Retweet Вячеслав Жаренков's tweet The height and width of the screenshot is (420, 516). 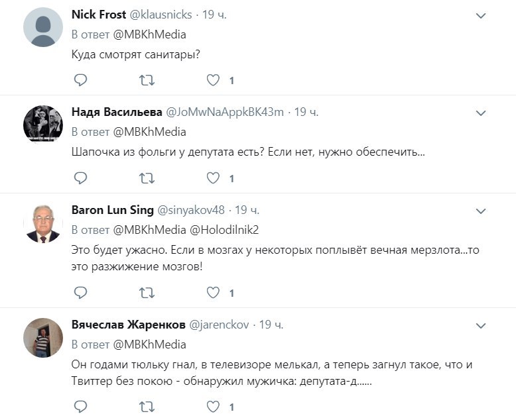tap(146, 406)
